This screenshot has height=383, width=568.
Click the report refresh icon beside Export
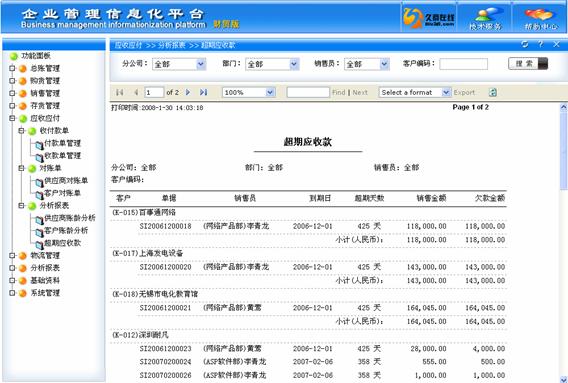[492, 92]
